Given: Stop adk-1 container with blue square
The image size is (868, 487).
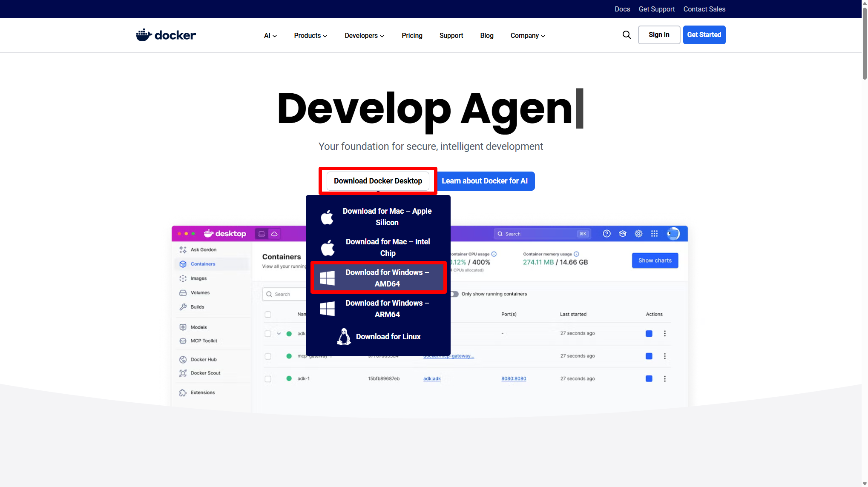Looking at the screenshot, I should (x=649, y=378).
